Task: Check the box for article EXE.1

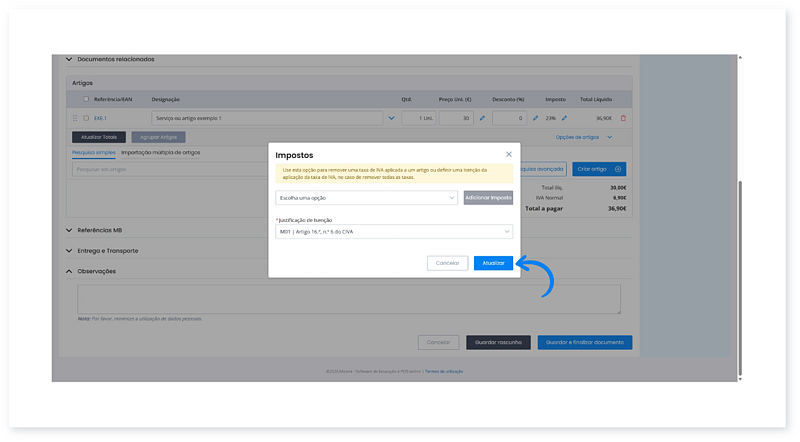Action: pyautogui.click(x=86, y=118)
